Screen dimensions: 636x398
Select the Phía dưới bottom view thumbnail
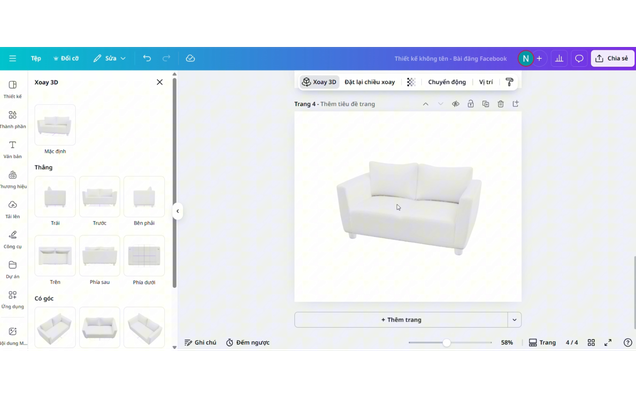pyautogui.click(x=144, y=256)
